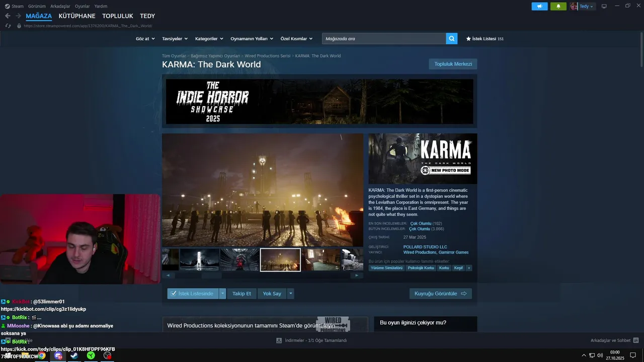Open OBS from the taskbar
The height and width of the screenshot is (362, 644).
click(107, 355)
